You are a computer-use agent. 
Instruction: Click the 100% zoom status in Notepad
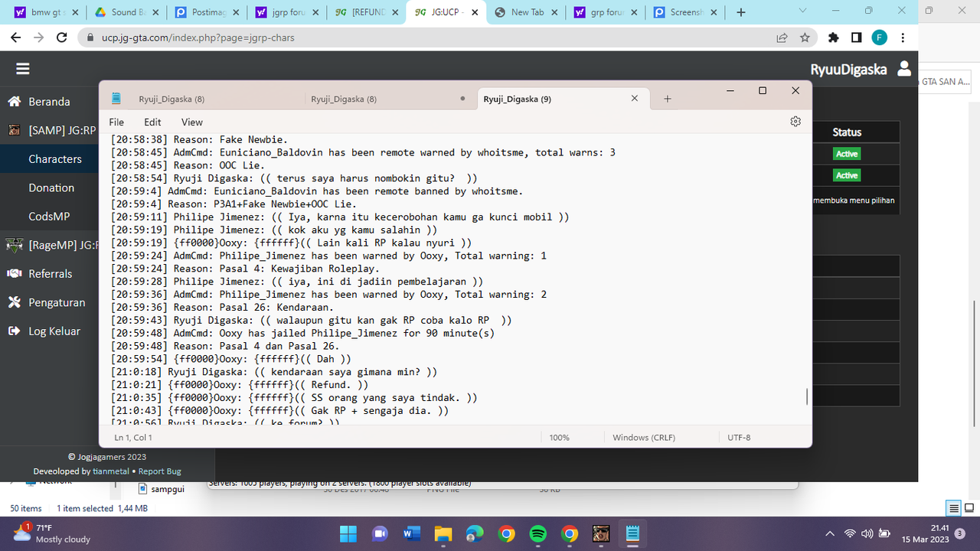pyautogui.click(x=560, y=438)
